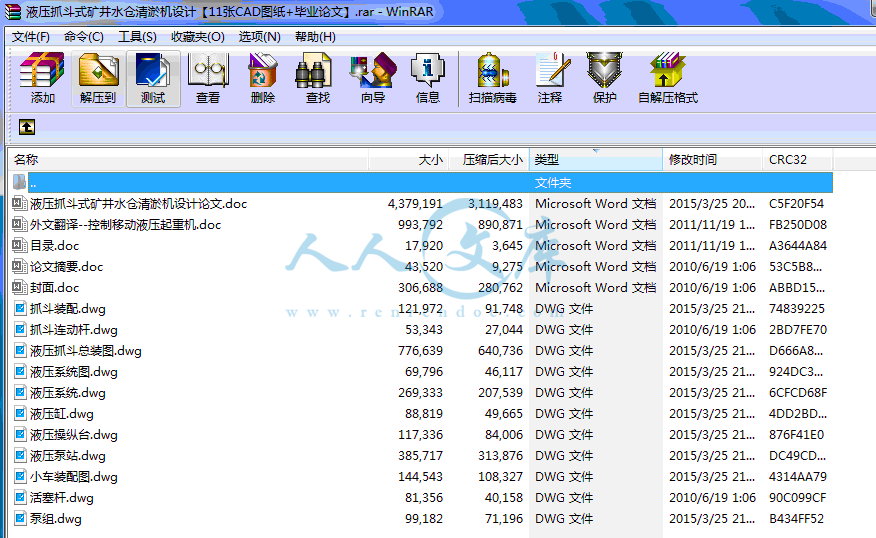Select the file 目录.doc

click(55, 246)
